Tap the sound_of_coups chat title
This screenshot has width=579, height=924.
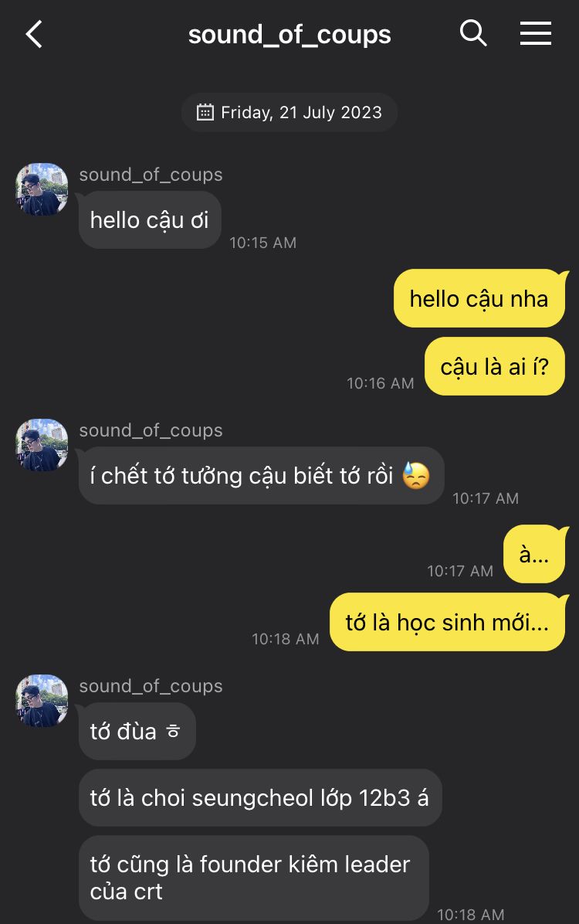[289, 35]
